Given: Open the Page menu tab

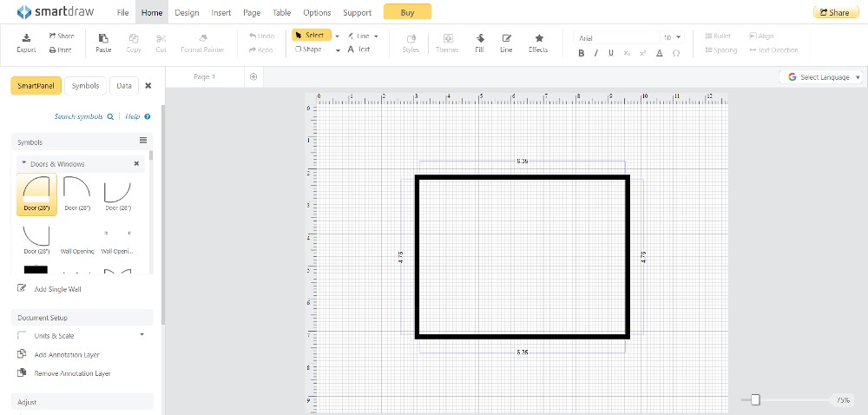Looking at the screenshot, I should (x=252, y=12).
